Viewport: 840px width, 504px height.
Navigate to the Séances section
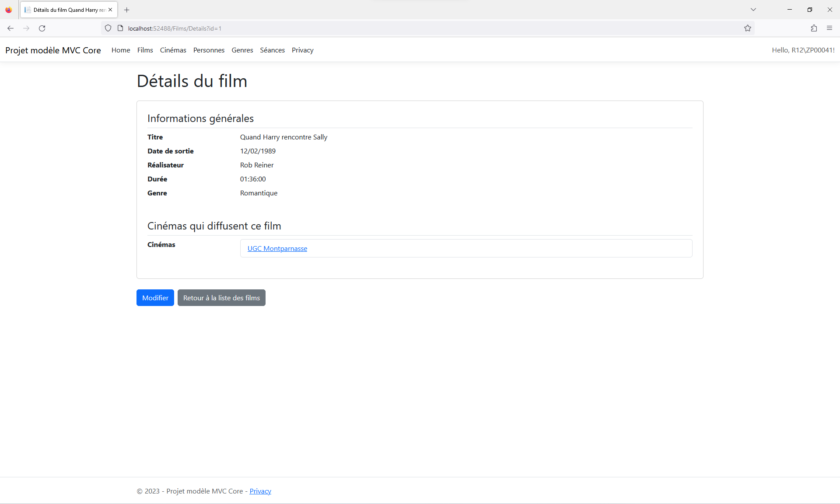click(272, 50)
